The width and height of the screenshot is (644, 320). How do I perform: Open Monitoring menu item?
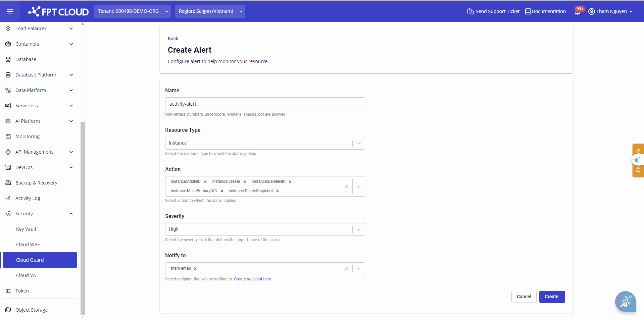coord(40,137)
